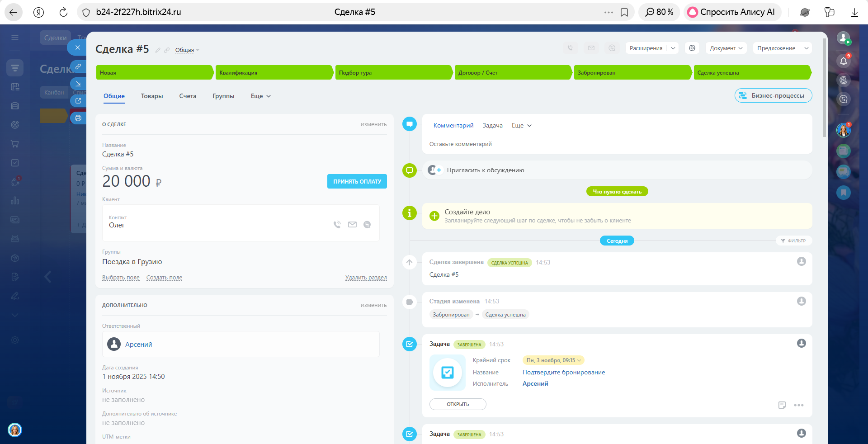The width and height of the screenshot is (868, 444).
Task: Select the Договор / Счет stage
Action: (x=513, y=72)
